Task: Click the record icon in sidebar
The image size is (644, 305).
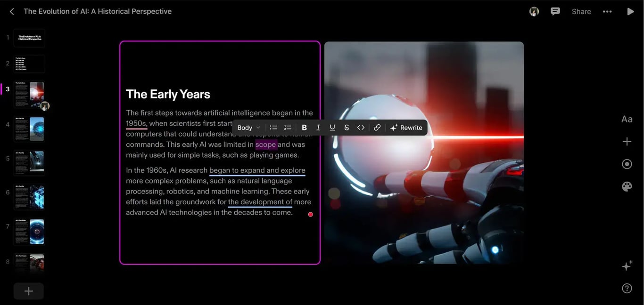Action: pyautogui.click(x=627, y=164)
